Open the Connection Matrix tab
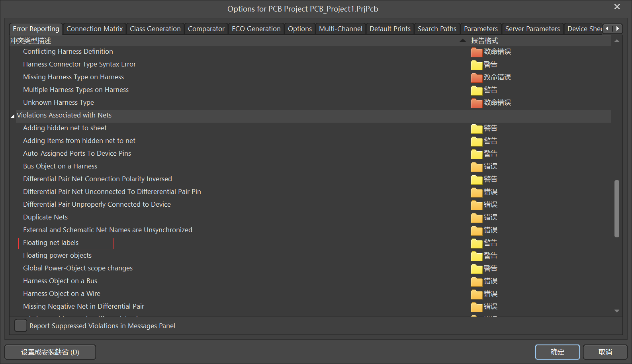 pyautogui.click(x=94, y=29)
